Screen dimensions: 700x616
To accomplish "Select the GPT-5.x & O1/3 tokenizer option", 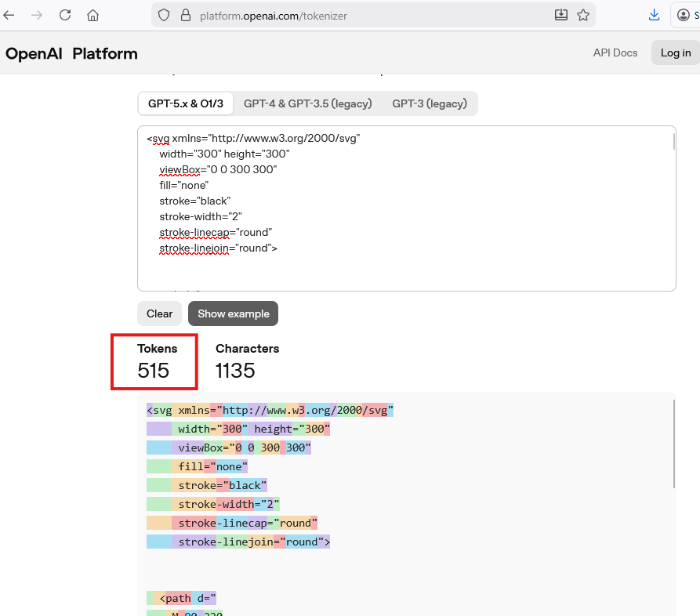I will [185, 103].
